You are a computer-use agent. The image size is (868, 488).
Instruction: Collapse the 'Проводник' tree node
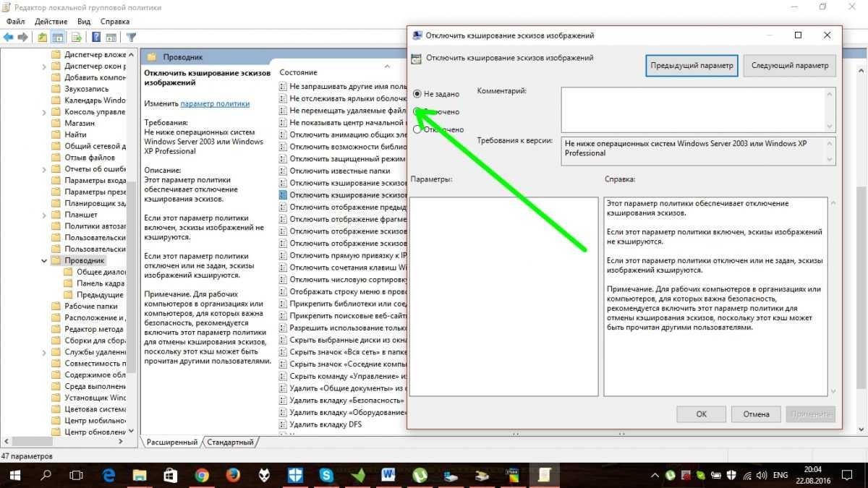click(x=45, y=260)
